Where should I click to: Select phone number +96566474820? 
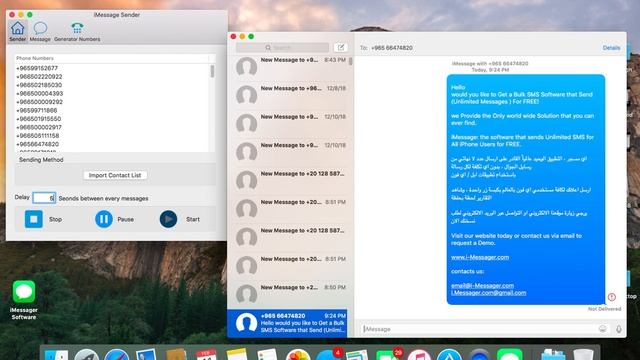38,144
